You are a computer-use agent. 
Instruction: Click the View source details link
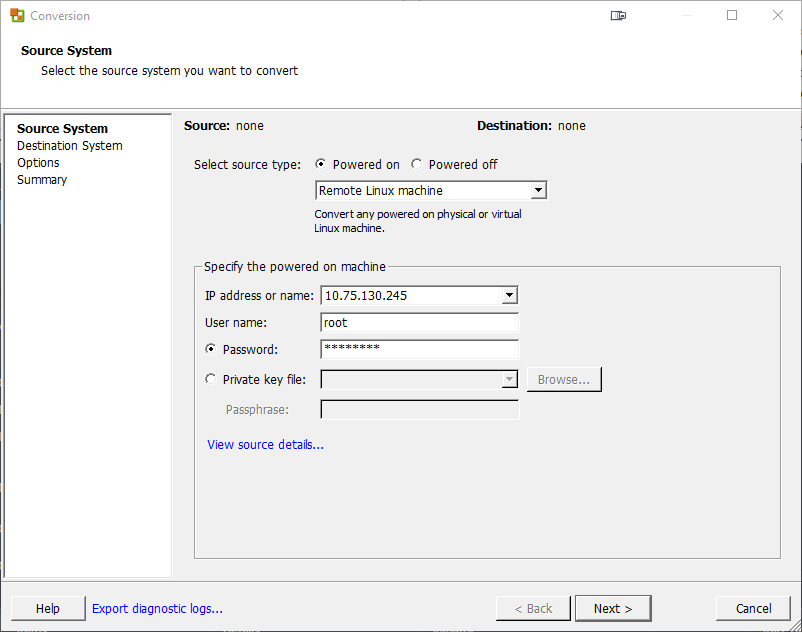pyautogui.click(x=265, y=445)
